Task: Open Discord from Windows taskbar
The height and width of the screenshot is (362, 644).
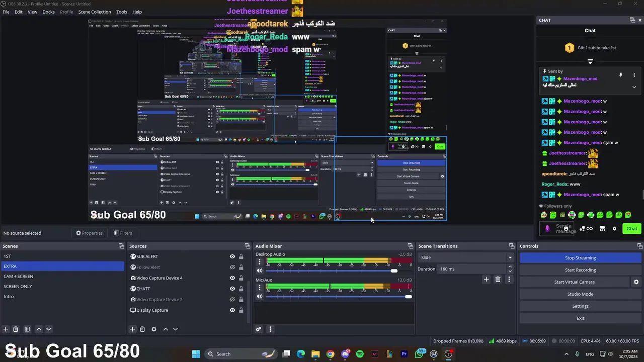Action: tap(345, 354)
